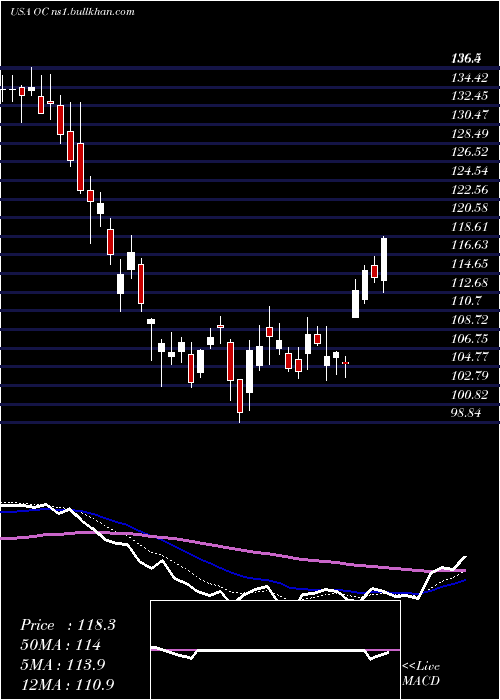Click inside the MACD inset panel
This screenshot has height=700, width=500.
coord(275,650)
